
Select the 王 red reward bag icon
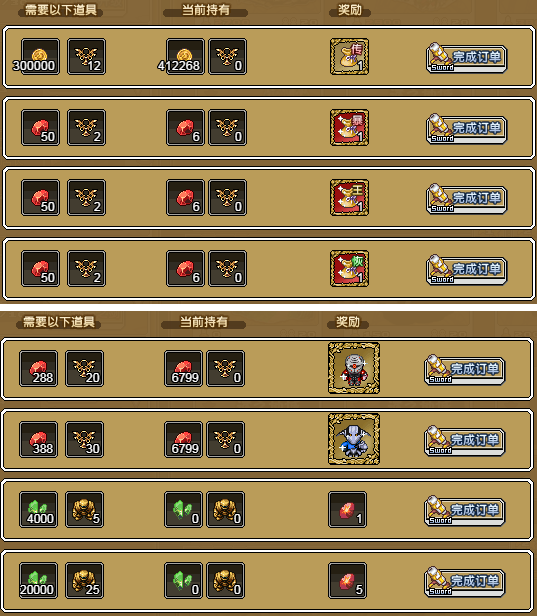(349, 198)
